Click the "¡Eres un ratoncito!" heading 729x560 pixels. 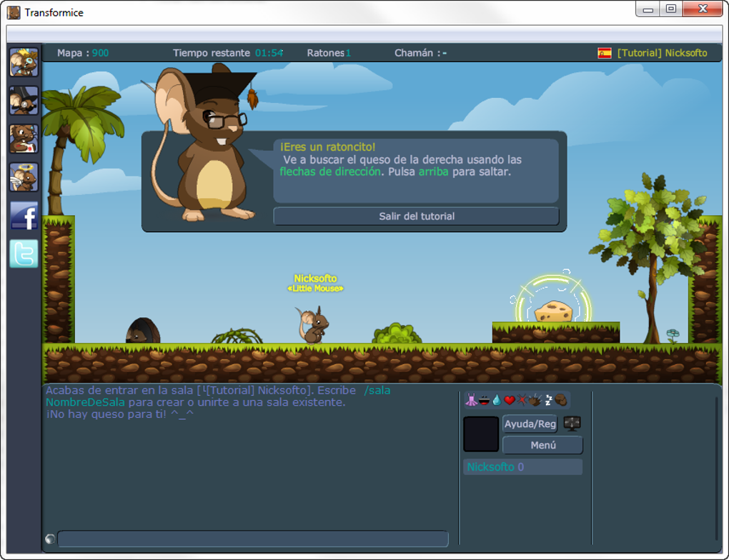(327, 147)
